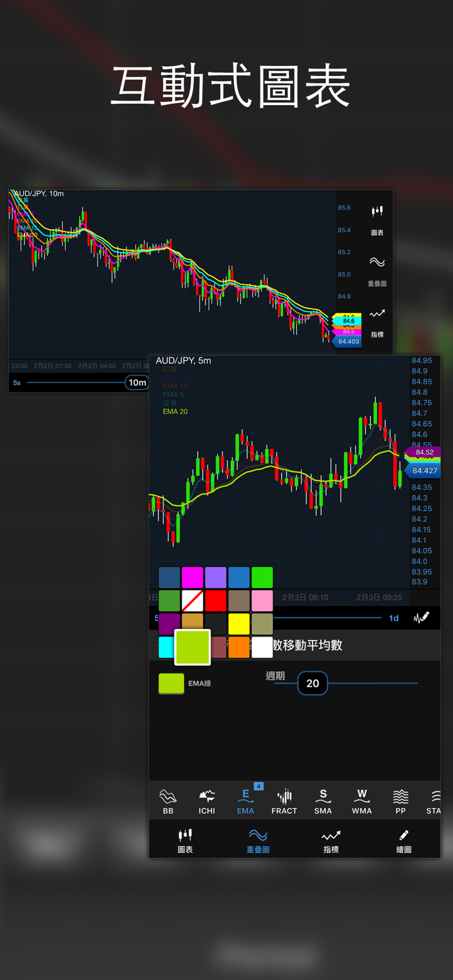Choose the FRACT fractal overlay
This screenshot has height=980, width=453.
pyautogui.click(x=284, y=801)
